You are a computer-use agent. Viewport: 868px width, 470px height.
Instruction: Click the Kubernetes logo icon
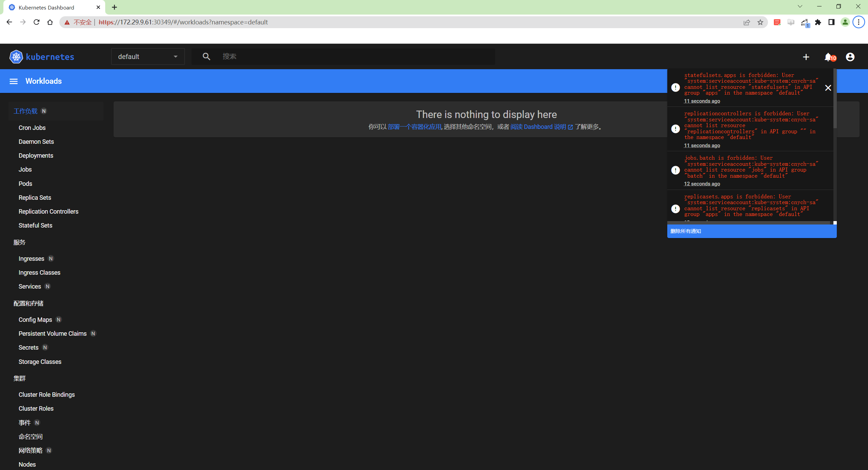[16, 57]
